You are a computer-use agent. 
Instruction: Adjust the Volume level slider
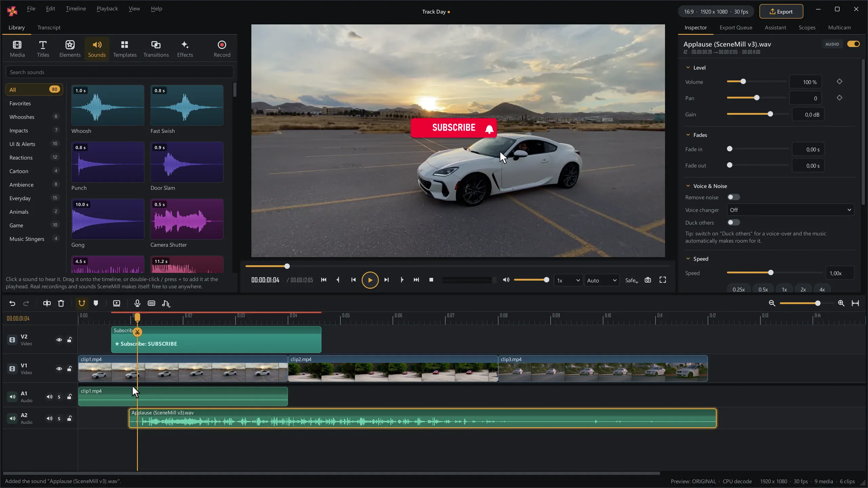[756, 82]
